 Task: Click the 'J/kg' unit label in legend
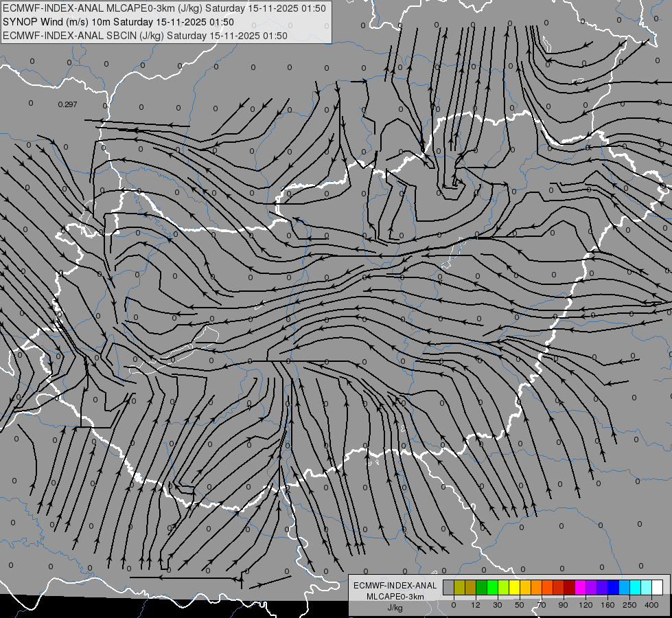coord(395,608)
